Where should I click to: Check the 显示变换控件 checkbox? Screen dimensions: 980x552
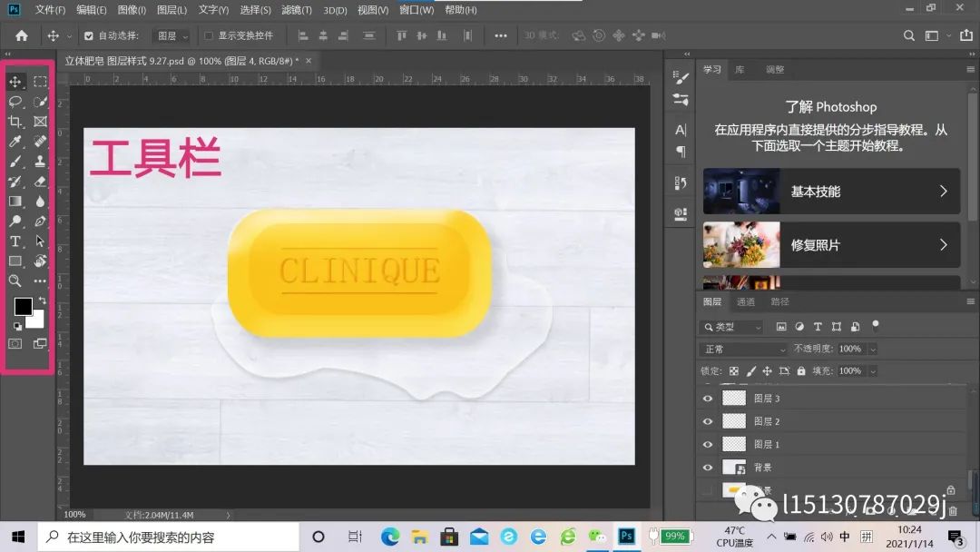coord(209,36)
